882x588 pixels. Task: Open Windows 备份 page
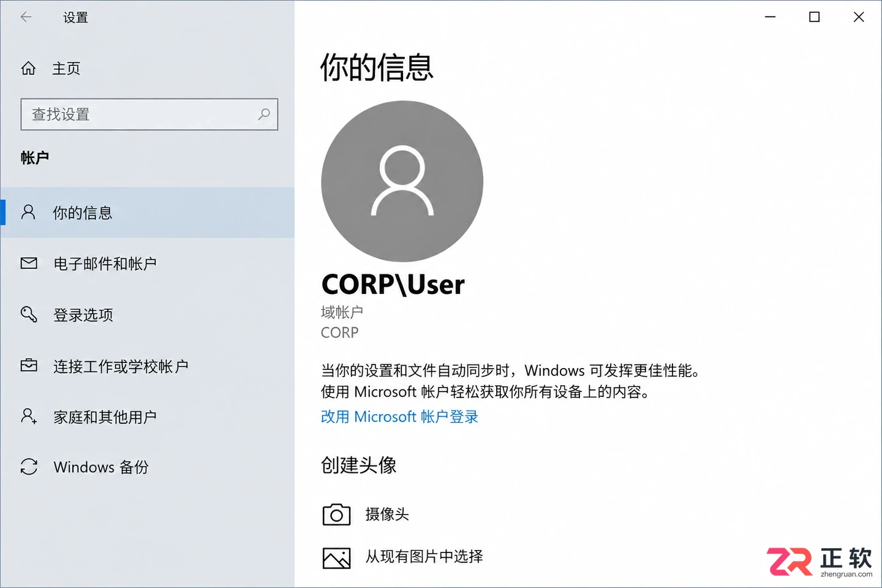click(147, 467)
